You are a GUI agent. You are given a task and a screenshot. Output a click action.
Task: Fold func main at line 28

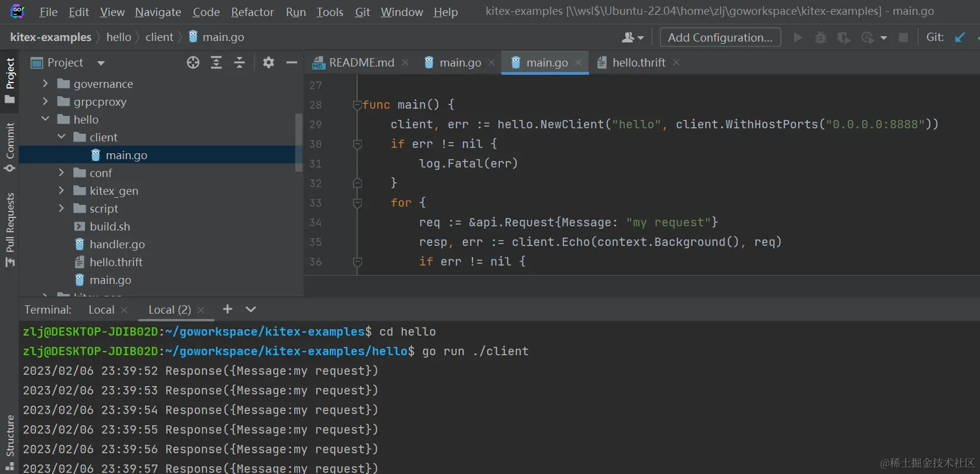pyautogui.click(x=357, y=105)
